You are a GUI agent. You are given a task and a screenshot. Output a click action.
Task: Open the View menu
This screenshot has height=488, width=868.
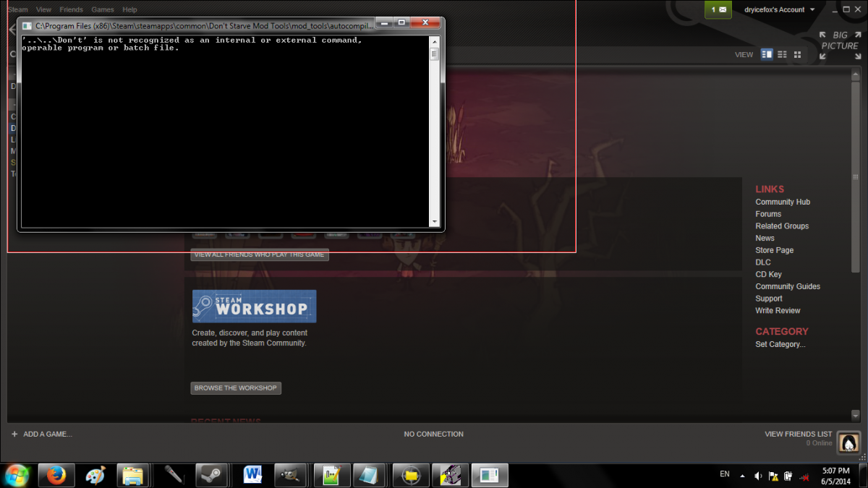coord(43,9)
